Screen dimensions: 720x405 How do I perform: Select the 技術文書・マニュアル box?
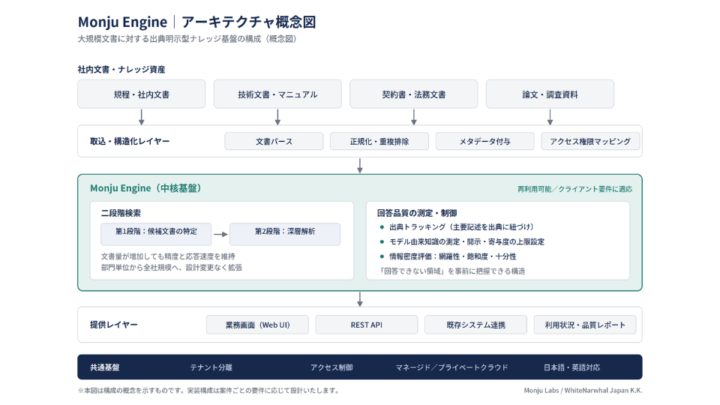[x=277, y=94]
